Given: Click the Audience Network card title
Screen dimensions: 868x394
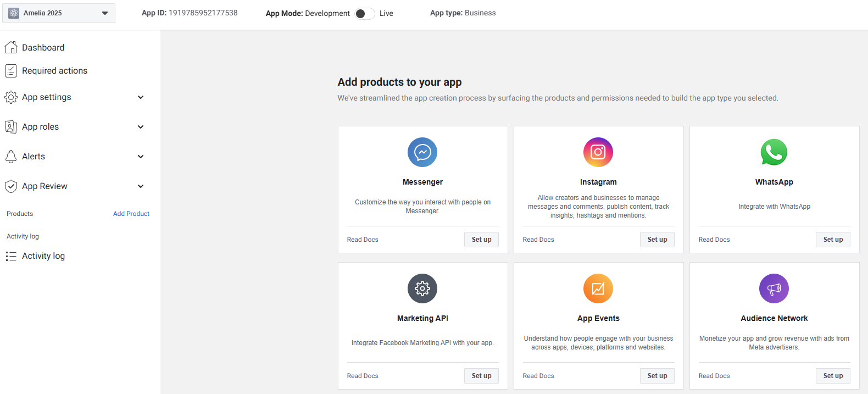Looking at the screenshot, I should tap(774, 318).
